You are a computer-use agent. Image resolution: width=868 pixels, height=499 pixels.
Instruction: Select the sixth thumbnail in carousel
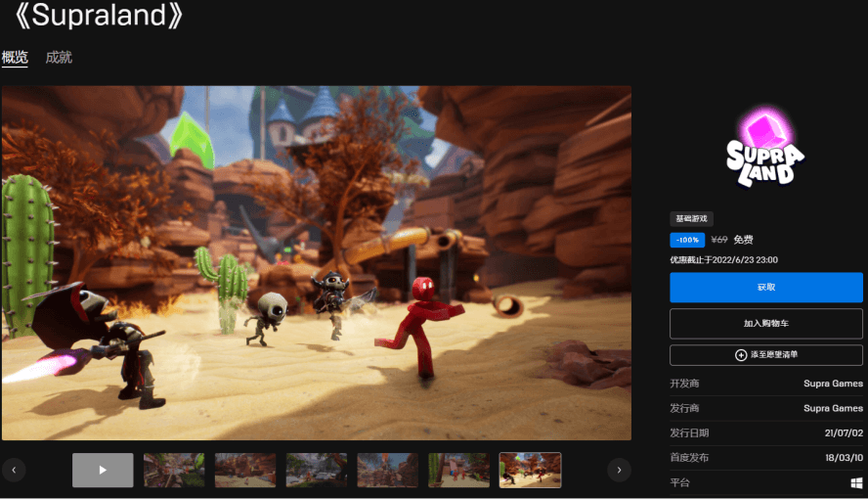458,470
